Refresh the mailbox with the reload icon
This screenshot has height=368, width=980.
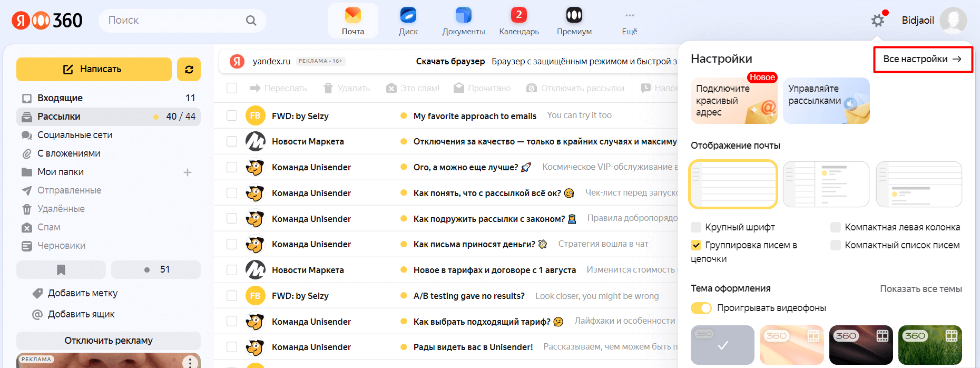coord(189,69)
